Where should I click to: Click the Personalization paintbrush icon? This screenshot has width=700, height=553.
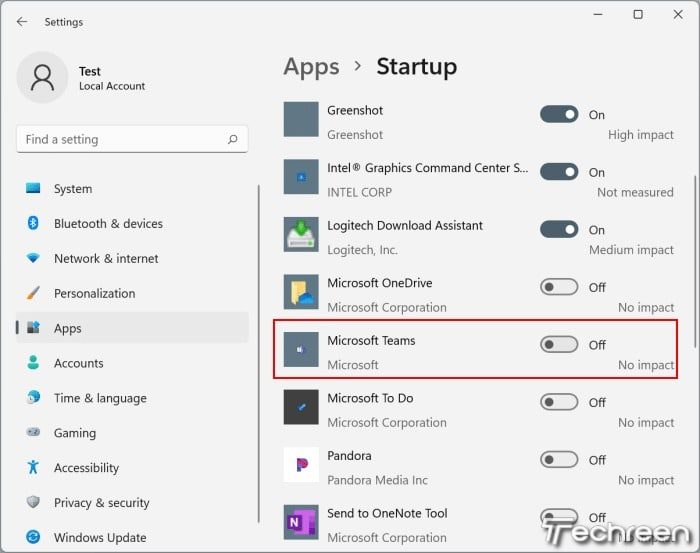tap(33, 293)
